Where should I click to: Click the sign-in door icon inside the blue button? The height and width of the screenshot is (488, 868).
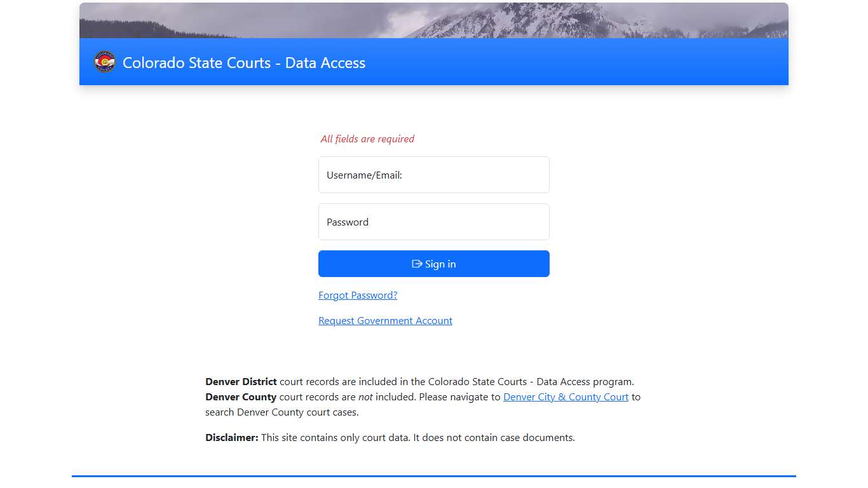tap(417, 264)
